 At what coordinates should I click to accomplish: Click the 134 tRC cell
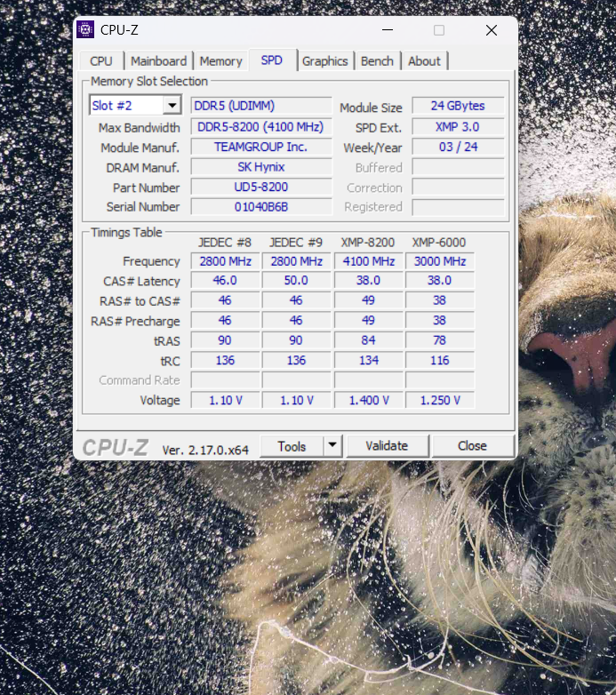[368, 360]
